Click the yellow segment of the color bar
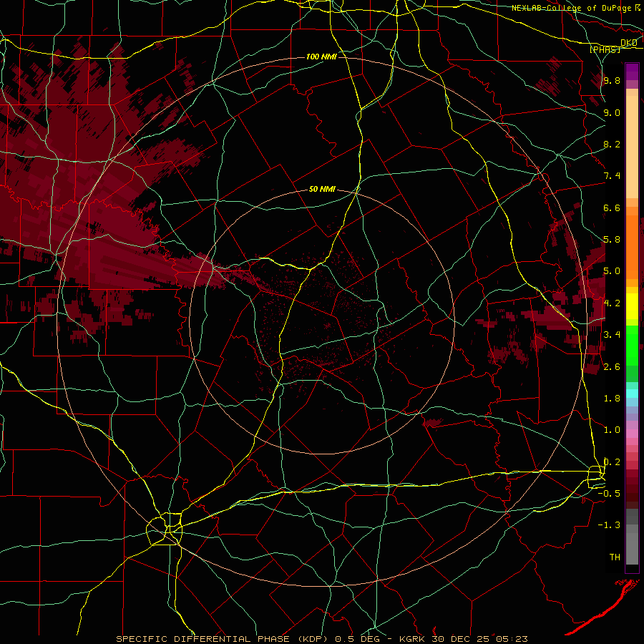The height and width of the screenshot is (644, 644). pos(632,306)
